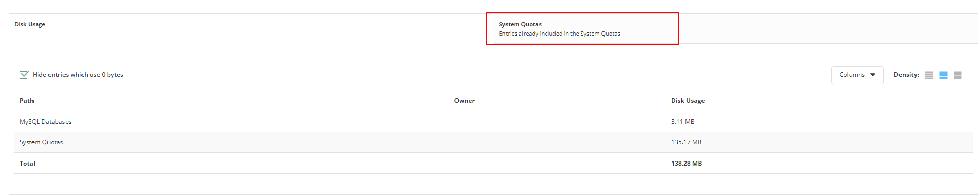
Task: Click the 'Entries already included' tab subtitle
Action: pos(560,34)
